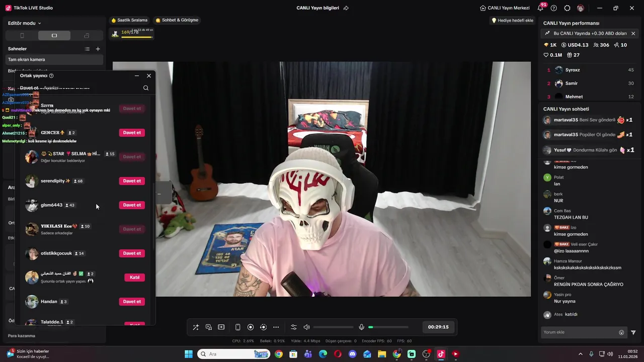The height and width of the screenshot is (362, 644).
Task: Open the TikTok LIVE Studio taskbar icon
Action: coord(441,354)
